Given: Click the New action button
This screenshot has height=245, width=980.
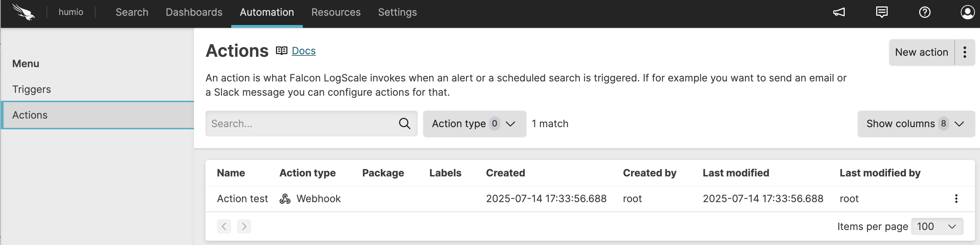Looking at the screenshot, I should coord(921,52).
